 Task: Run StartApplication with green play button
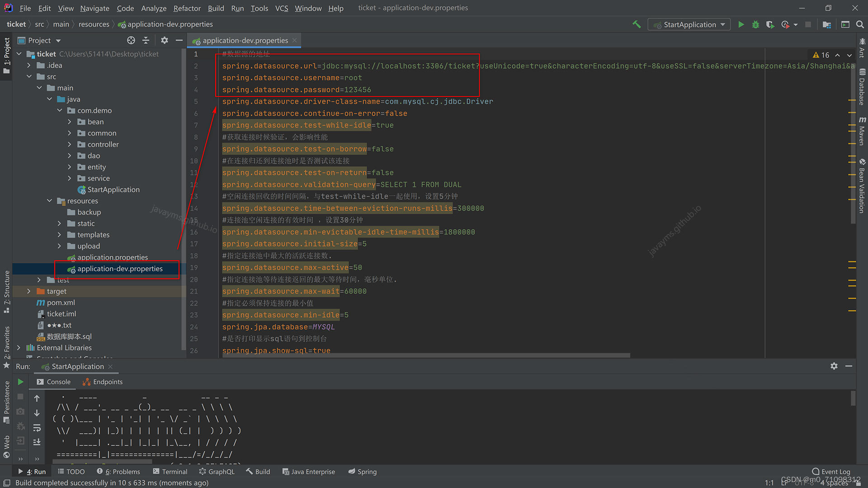(x=741, y=24)
